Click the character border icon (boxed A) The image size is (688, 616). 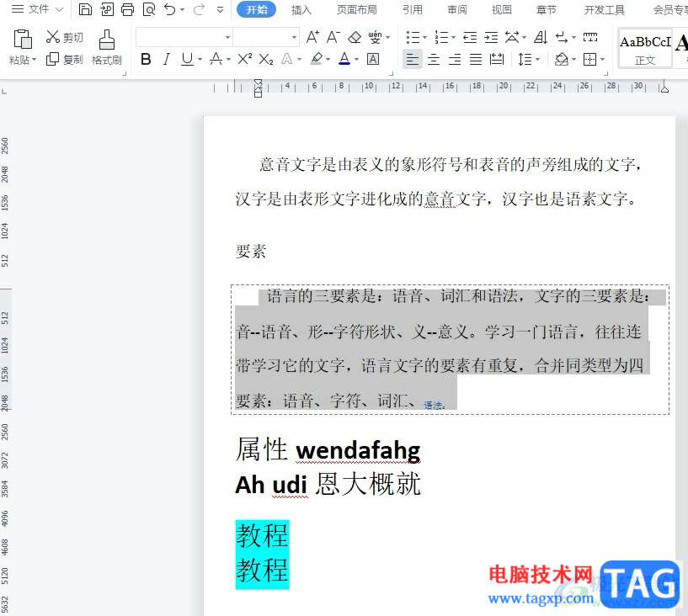(x=373, y=59)
